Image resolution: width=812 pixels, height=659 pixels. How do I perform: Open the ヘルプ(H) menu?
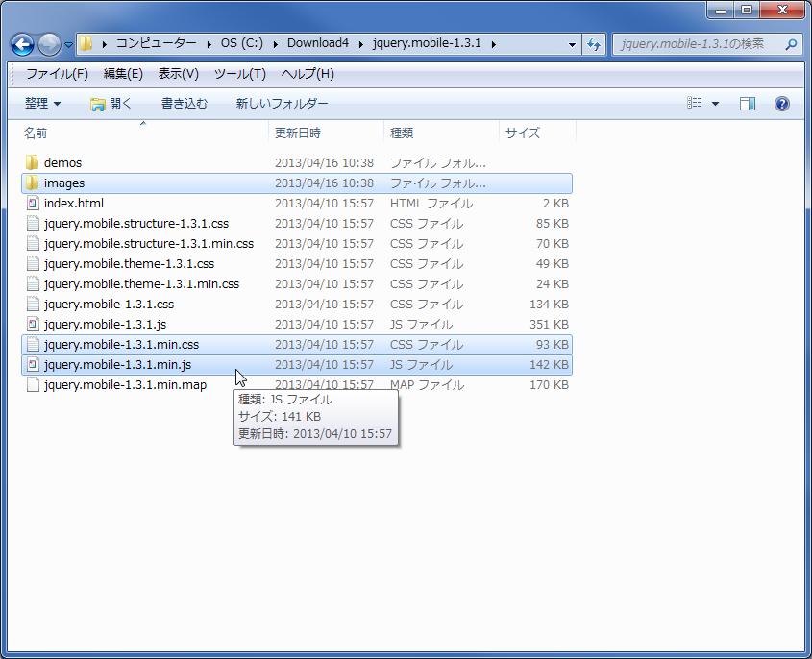click(x=308, y=74)
